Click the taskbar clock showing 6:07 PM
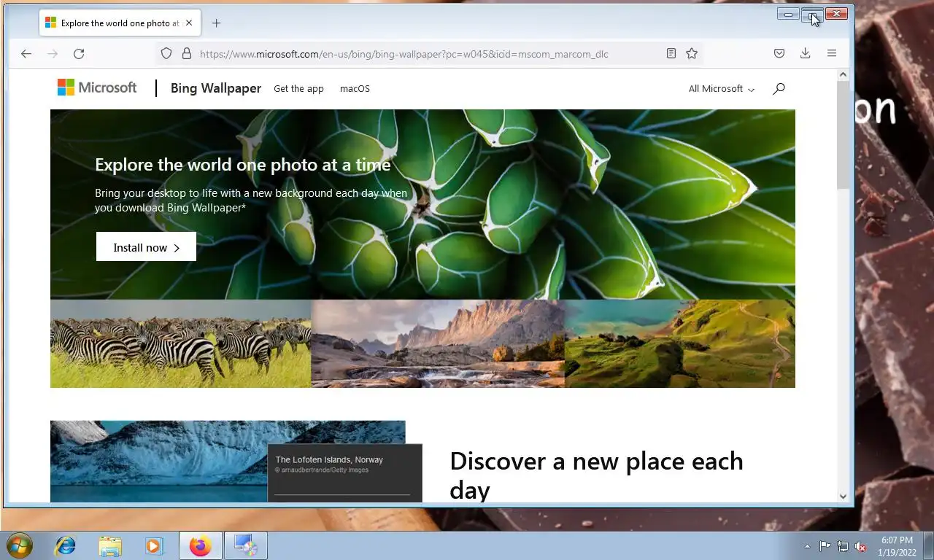The width and height of the screenshot is (934, 560). click(x=897, y=546)
